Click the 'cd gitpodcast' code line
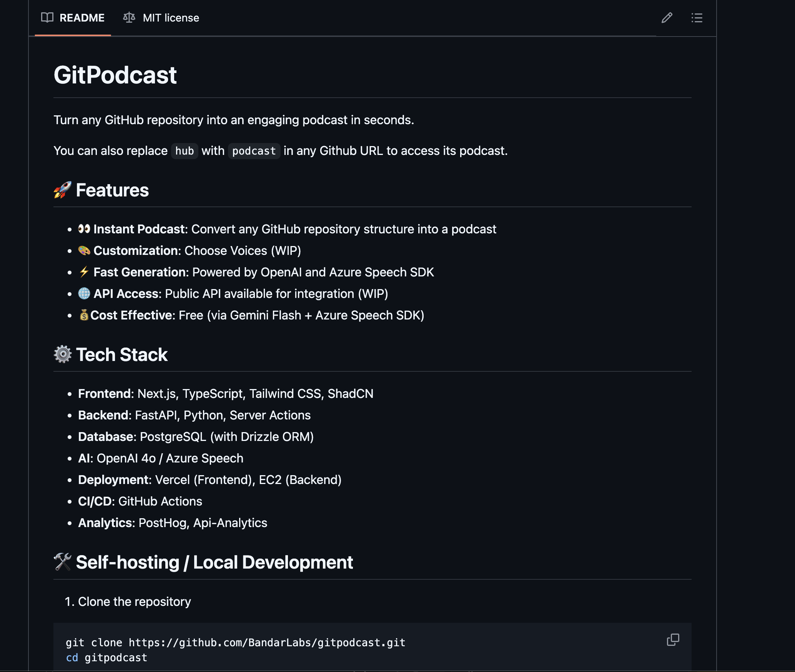 (106, 658)
